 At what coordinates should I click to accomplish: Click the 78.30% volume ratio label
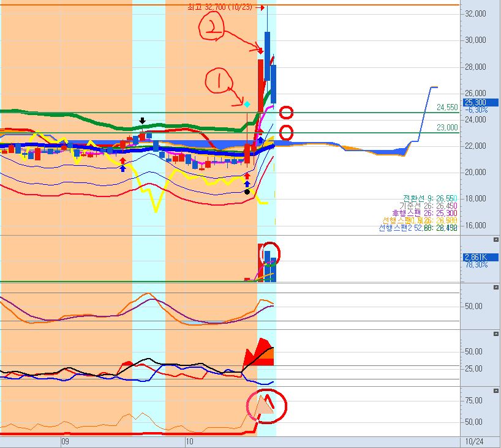(x=477, y=265)
